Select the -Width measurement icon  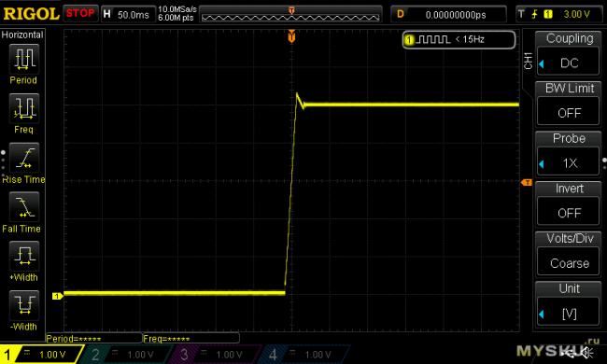24,305
